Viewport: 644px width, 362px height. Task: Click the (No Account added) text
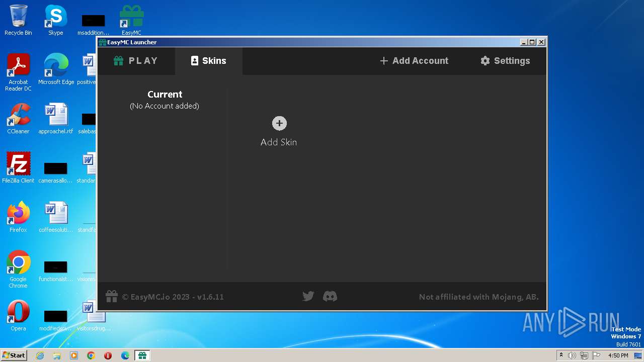click(165, 106)
